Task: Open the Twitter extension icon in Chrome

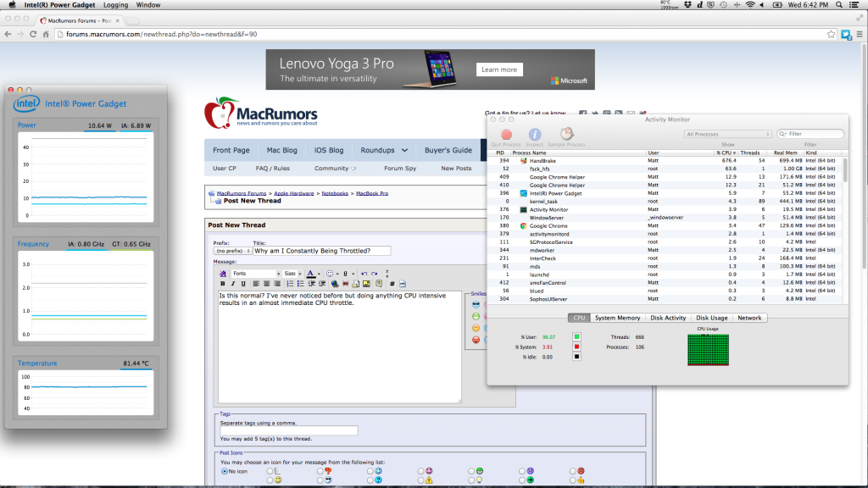Action: (x=846, y=35)
